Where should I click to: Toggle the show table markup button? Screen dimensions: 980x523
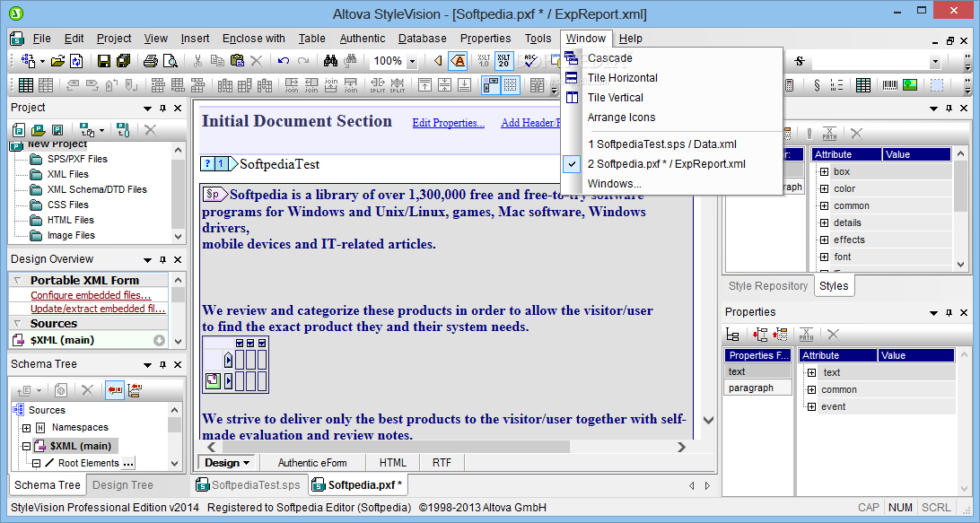point(491,85)
